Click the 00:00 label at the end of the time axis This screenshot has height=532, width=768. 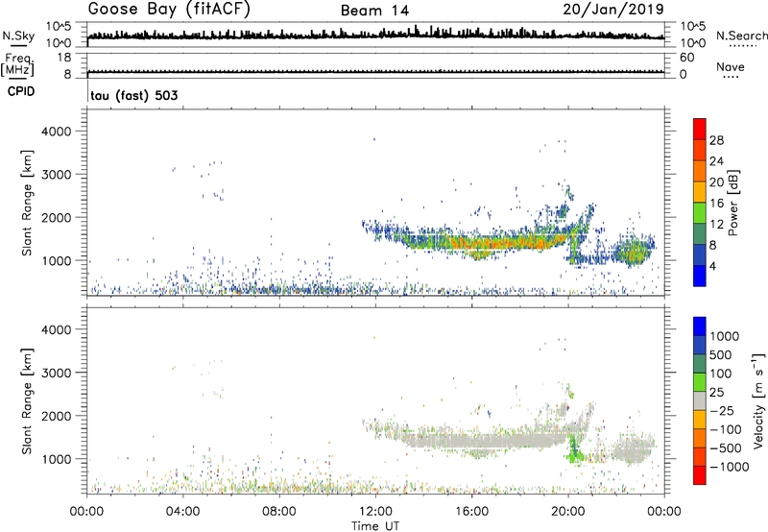(x=663, y=512)
